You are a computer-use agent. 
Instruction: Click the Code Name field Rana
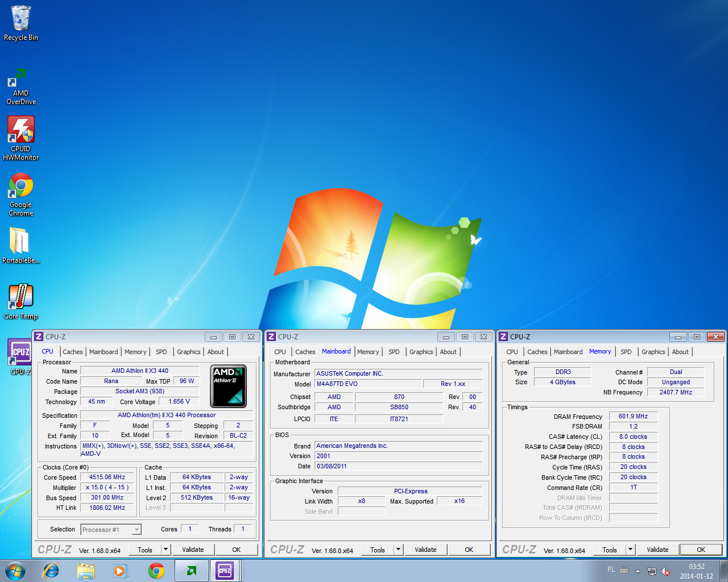111,381
